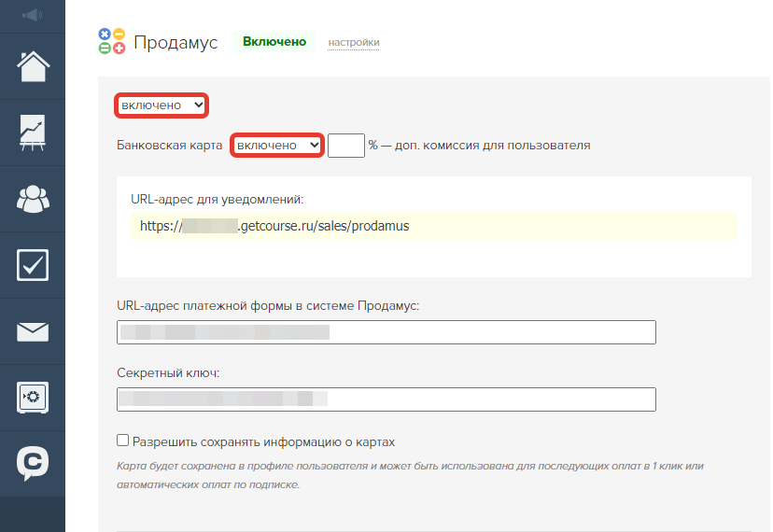Click the Продамус colored circles logo
Screen dimensions: 773x532
tap(112, 41)
